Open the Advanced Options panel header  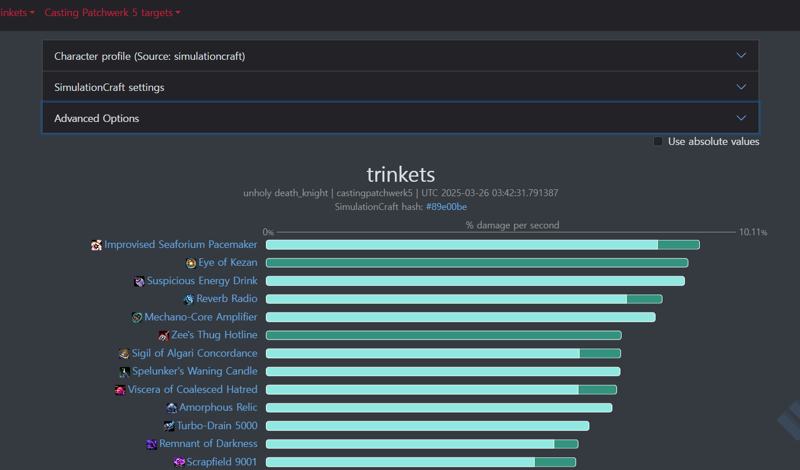click(400, 118)
